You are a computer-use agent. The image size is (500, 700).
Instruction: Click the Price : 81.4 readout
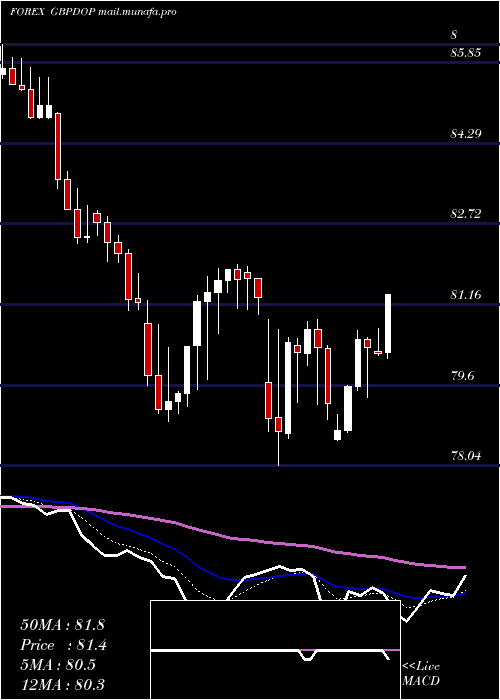pyautogui.click(x=63, y=645)
